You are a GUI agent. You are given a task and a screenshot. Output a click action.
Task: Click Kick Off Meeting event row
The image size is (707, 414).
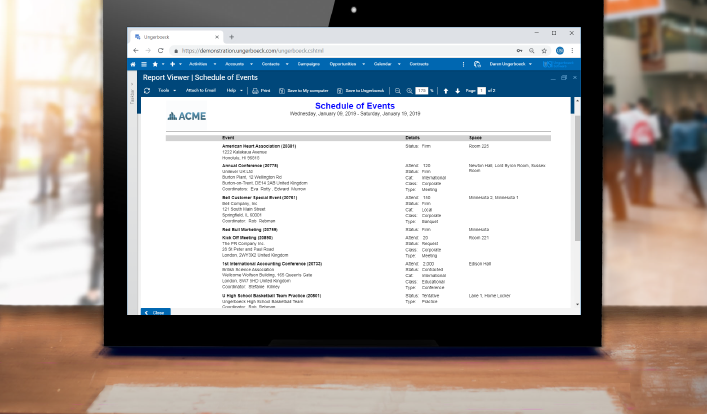[x=247, y=238]
